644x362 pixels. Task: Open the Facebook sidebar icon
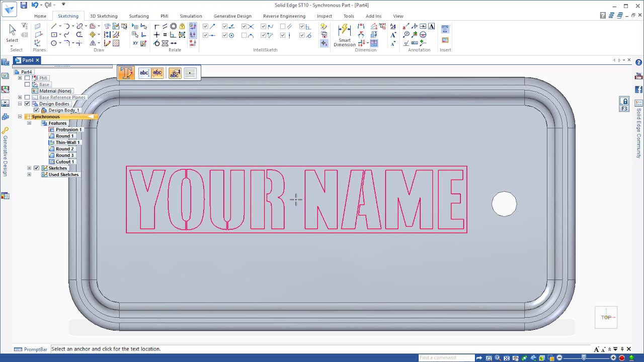[639, 89]
